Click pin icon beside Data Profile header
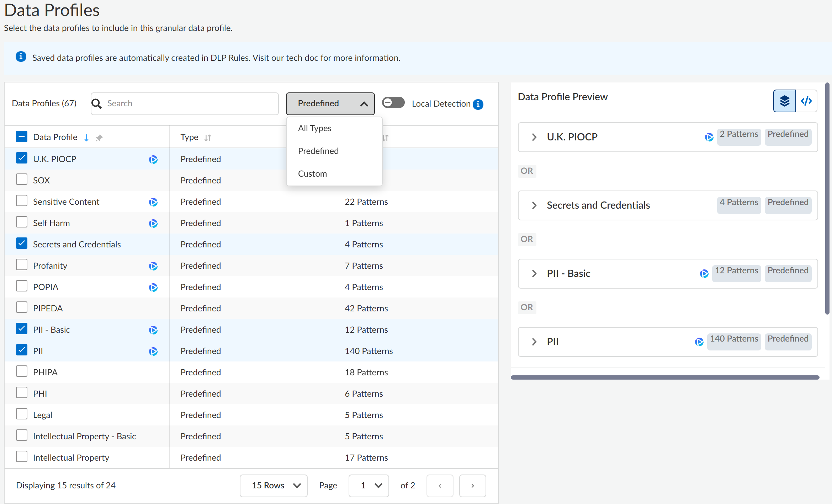The image size is (832, 504). coord(99,138)
